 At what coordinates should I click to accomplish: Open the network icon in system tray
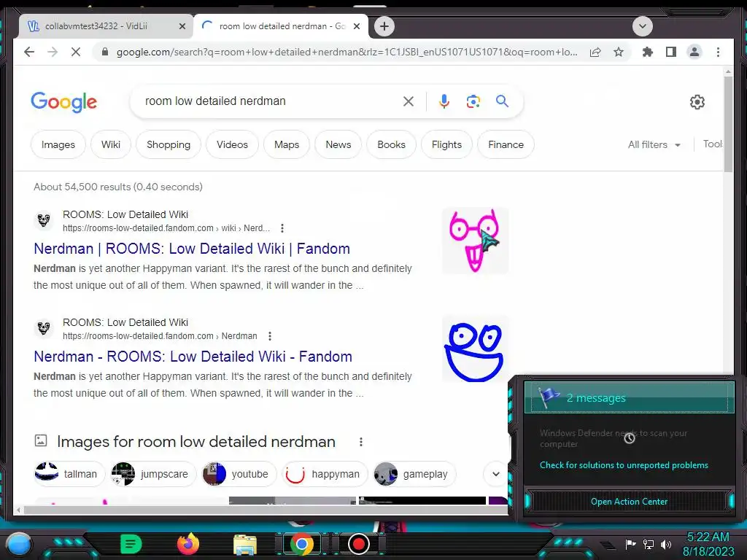(649, 544)
